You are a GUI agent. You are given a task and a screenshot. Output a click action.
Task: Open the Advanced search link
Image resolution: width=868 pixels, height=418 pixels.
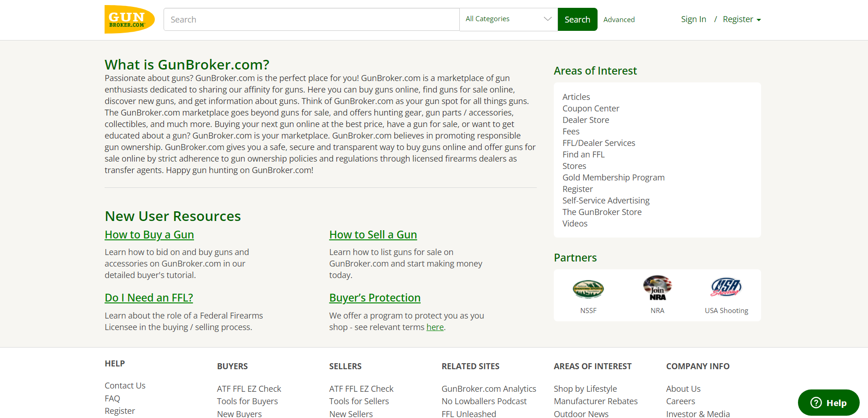coord(619,19)
